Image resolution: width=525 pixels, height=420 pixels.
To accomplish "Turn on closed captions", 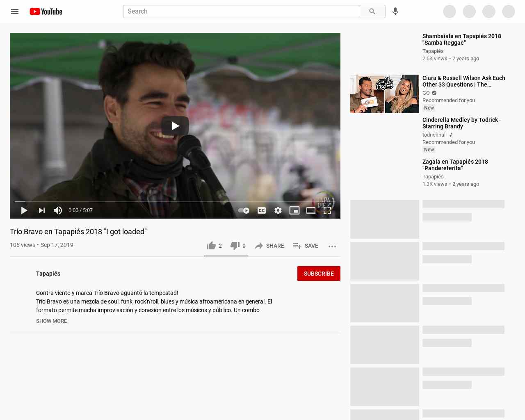I will pos(262,210).
